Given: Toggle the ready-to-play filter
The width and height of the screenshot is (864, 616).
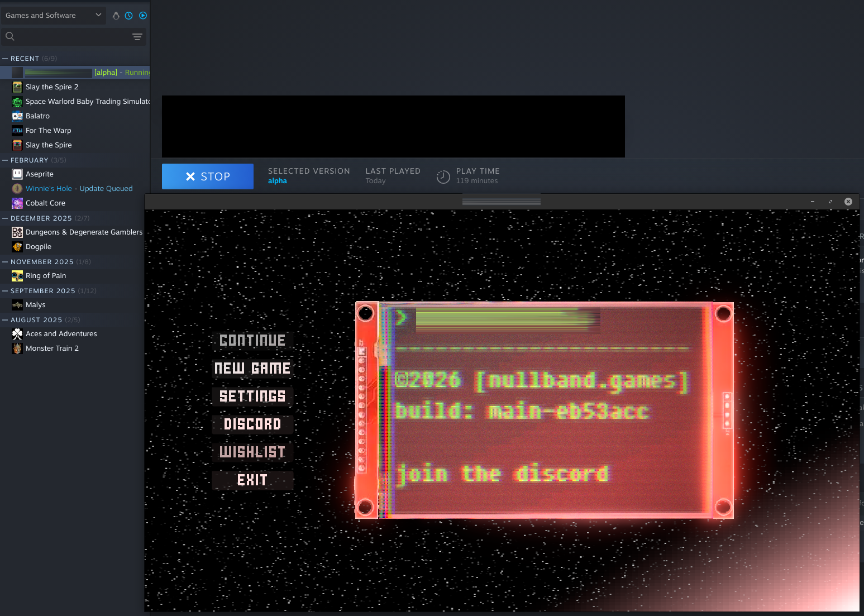Looking at the screenshot, I should [x=142, y=16].
